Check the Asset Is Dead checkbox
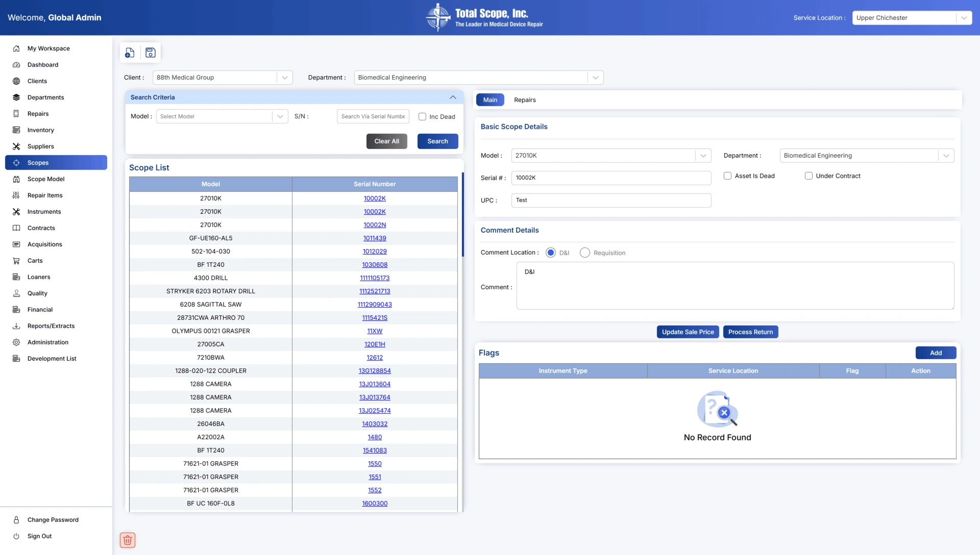 click(x=727, y=176)
